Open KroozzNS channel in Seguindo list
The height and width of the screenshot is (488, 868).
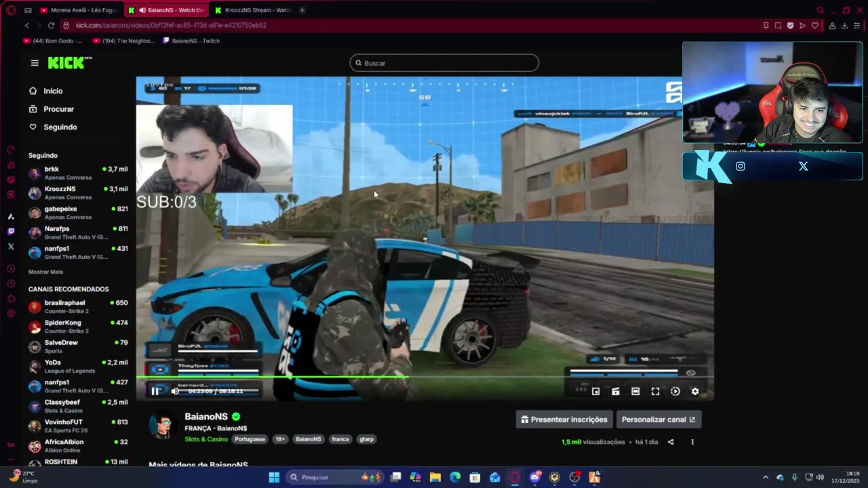coord(78,193)
